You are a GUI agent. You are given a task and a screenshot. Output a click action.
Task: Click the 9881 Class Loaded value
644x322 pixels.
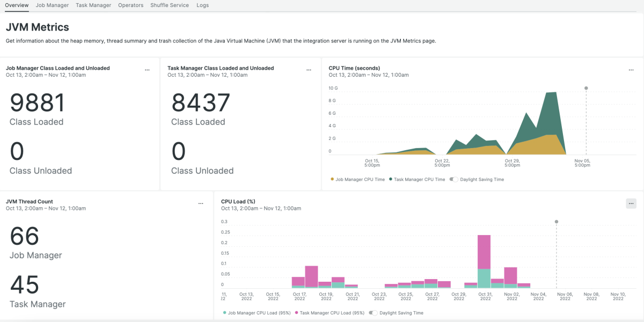37,103
